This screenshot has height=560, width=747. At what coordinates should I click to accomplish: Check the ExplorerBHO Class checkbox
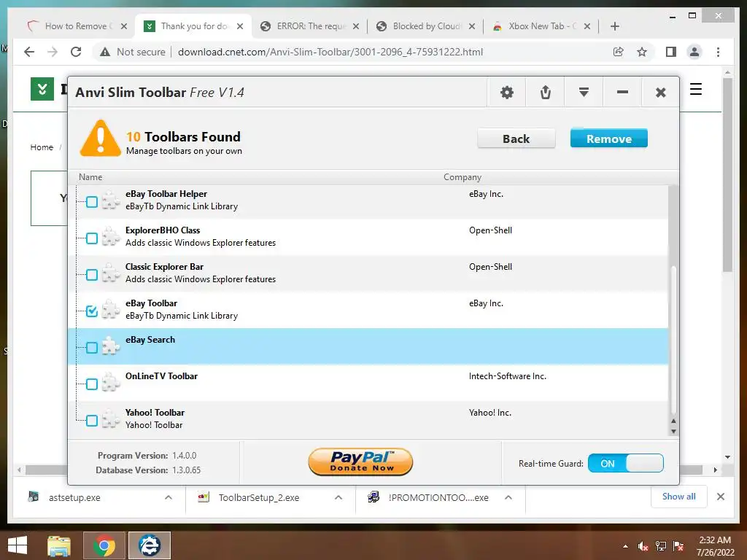92,238
